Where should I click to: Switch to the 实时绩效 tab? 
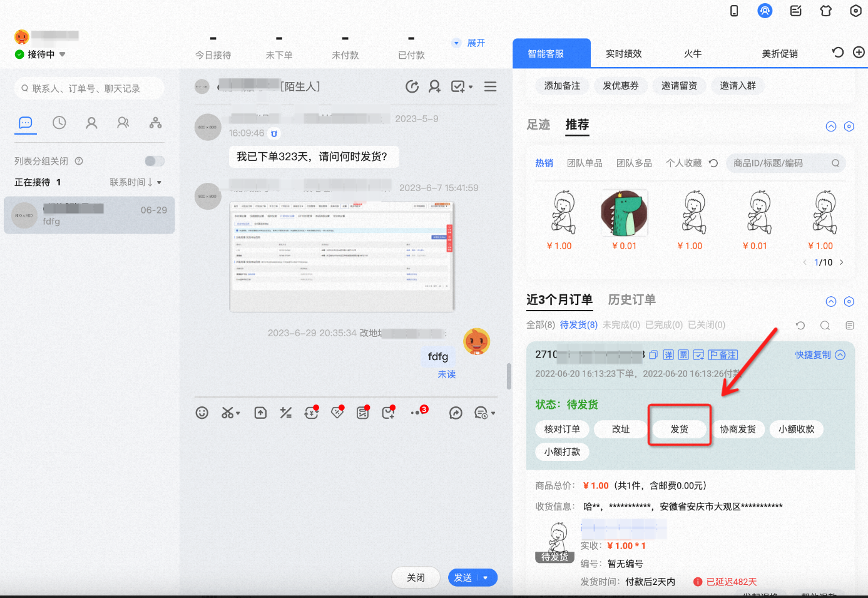[623, 53]
